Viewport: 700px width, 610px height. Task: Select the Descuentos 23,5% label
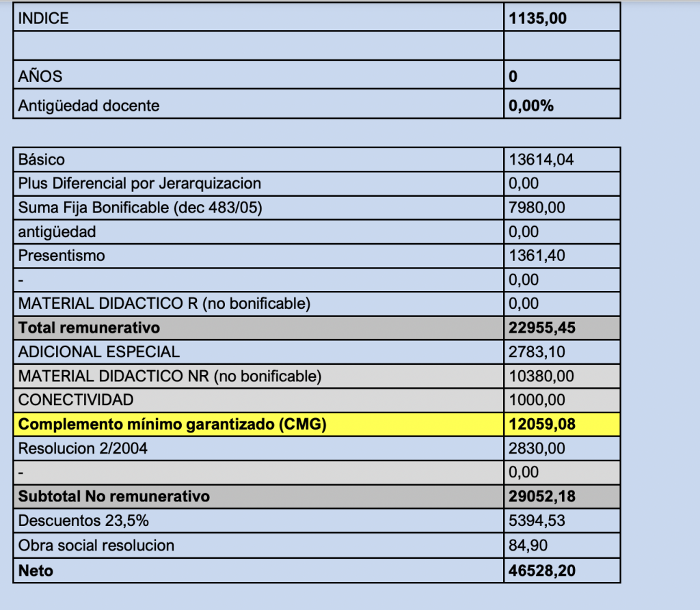click(83, 521)
